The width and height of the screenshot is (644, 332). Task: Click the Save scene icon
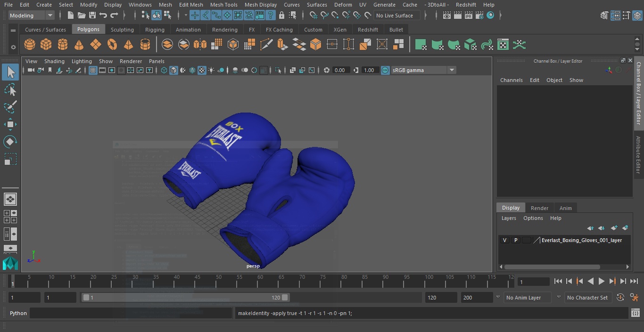click(x=92, y=16)
